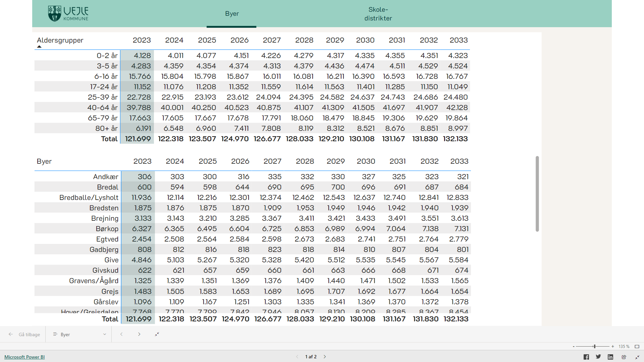The width and height of the screenshot is (644, 362).
Task: Go to previous page in navigation toolbar
Action: click(x=121, y=334)
